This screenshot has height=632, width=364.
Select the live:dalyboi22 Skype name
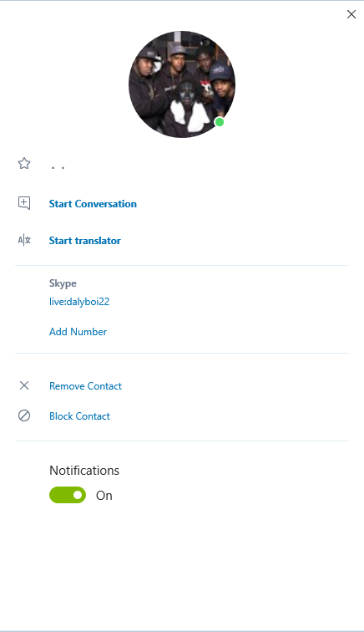[79, 302]
